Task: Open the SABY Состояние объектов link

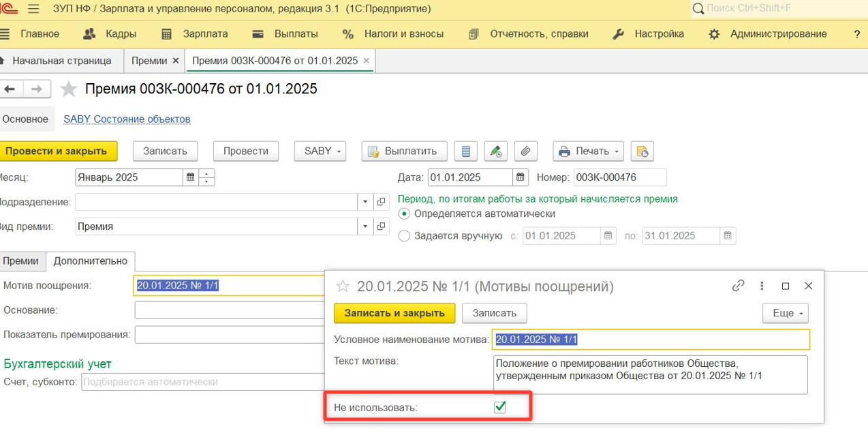Action: pyautogui.click(x=127, y=119)
